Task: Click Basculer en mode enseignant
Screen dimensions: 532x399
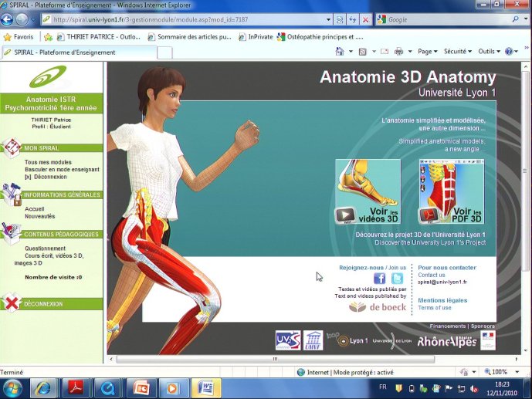Action: tap(62, 169)
